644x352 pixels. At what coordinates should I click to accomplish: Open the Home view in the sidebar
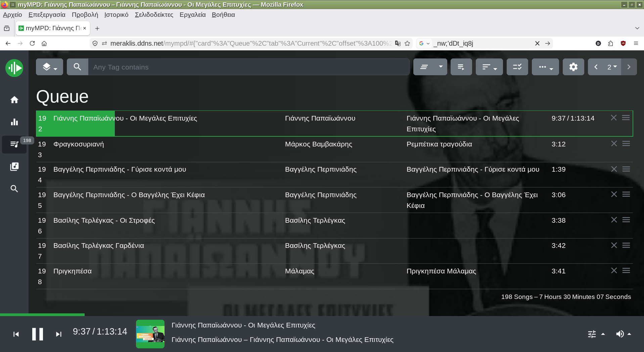click(14, 100)
